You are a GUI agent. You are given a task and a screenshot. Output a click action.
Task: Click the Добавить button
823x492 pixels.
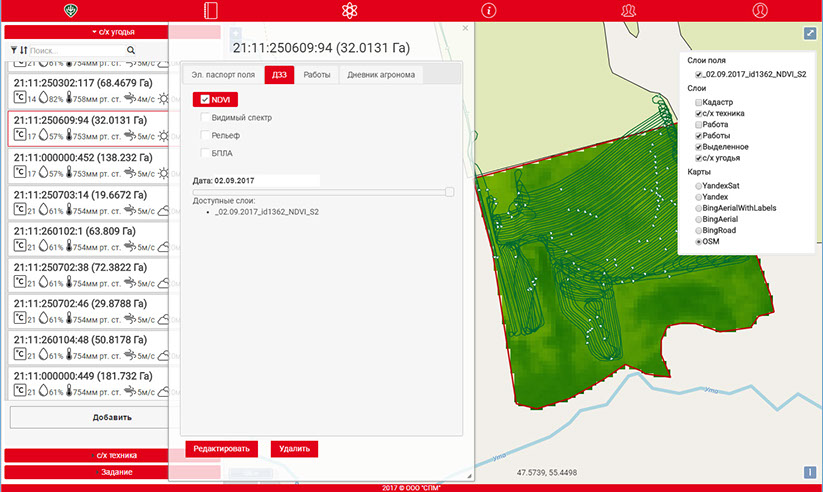[112, 417]
